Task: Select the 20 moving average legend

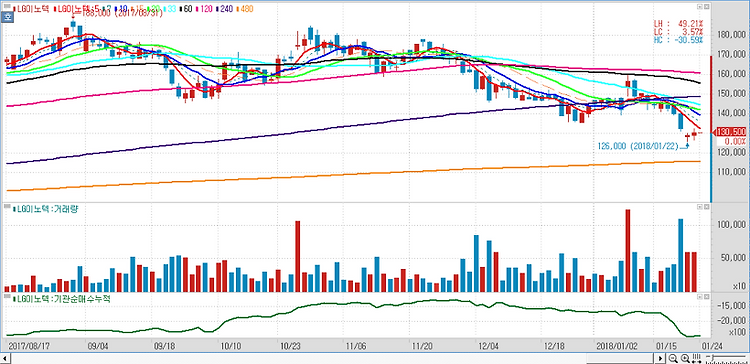Action: coord(154,9)
